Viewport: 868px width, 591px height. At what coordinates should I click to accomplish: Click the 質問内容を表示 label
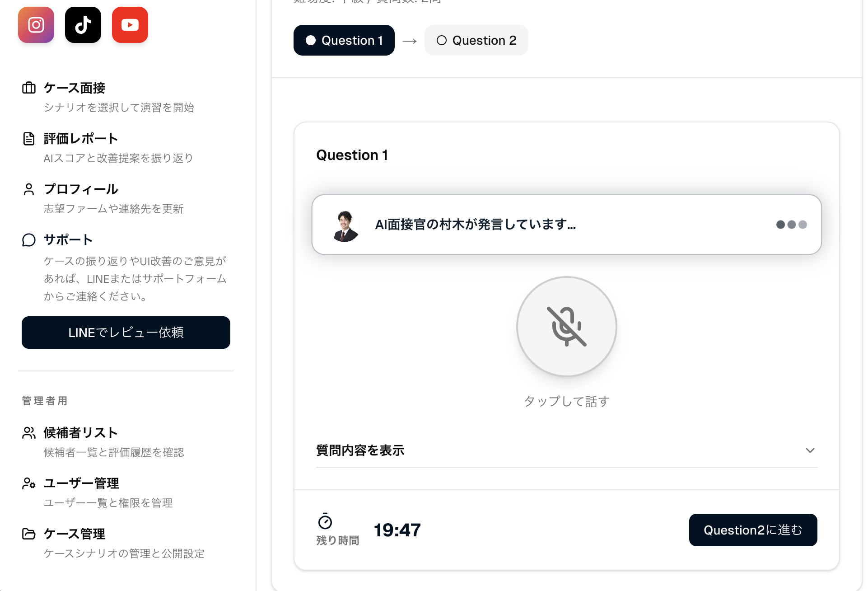point(360,450)
